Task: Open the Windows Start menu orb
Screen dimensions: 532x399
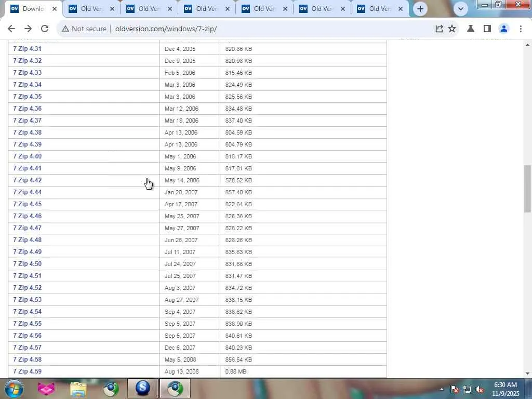Action: tap(14, 389)
